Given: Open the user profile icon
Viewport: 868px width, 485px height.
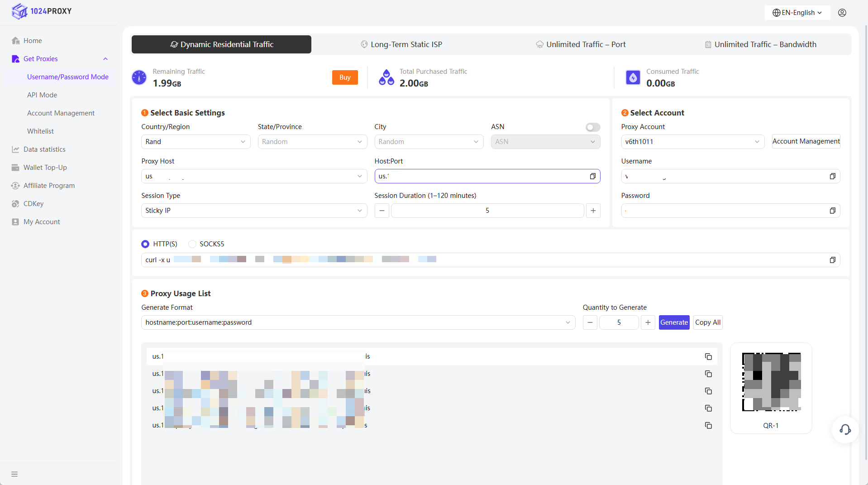Looking at the screenshot, I should coord(842,13).
